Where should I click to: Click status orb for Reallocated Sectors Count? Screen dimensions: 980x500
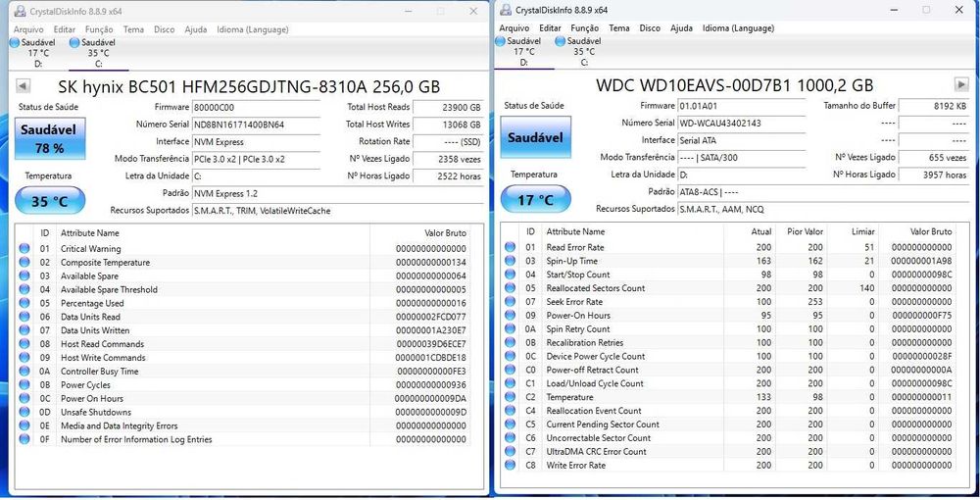510,288
